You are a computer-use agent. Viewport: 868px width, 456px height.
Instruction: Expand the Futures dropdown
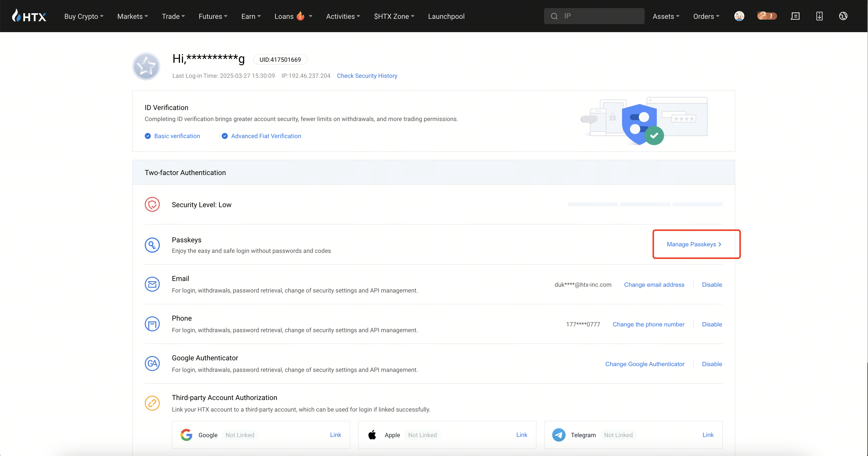(213, 16)
